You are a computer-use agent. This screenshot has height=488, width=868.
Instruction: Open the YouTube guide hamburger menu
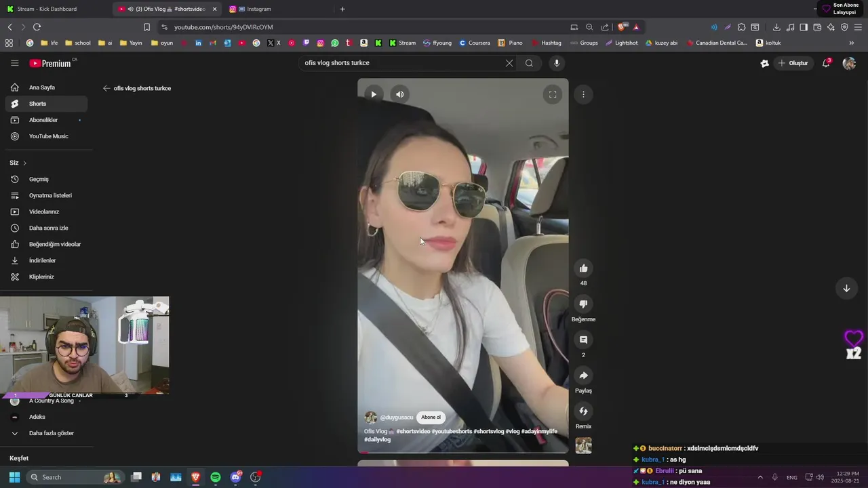pos(14,63)
